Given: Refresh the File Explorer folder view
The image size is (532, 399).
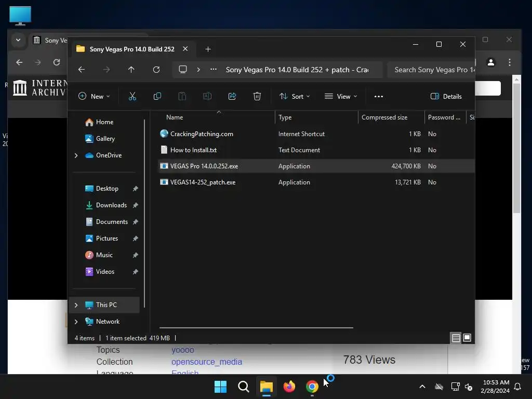Looking at the screenshot, I should coord(156,70).
